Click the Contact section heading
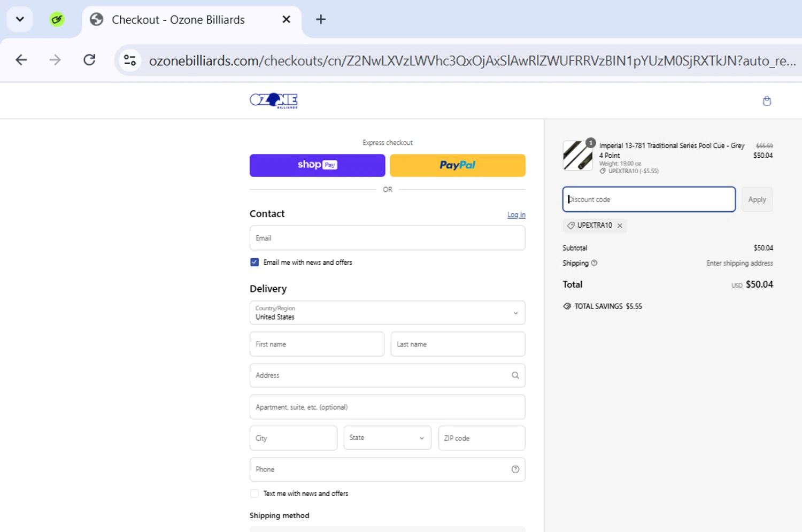The image size is (802, 532). (x=267, y=213)
